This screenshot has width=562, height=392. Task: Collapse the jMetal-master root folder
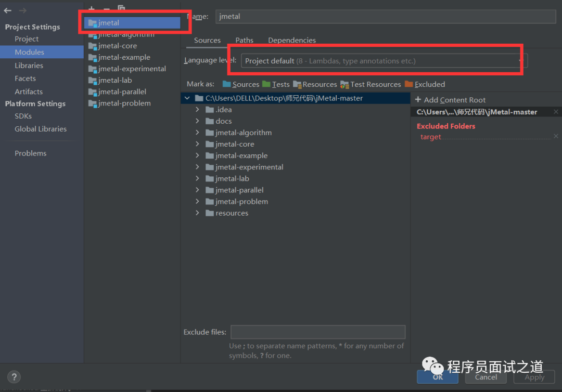[187, 98]
